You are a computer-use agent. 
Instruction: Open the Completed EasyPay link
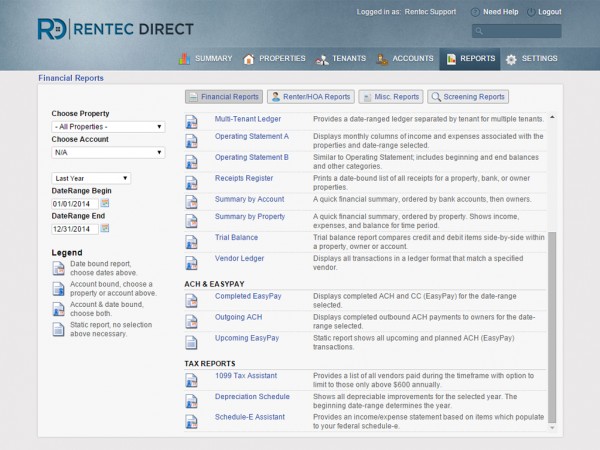coord(248,296)
